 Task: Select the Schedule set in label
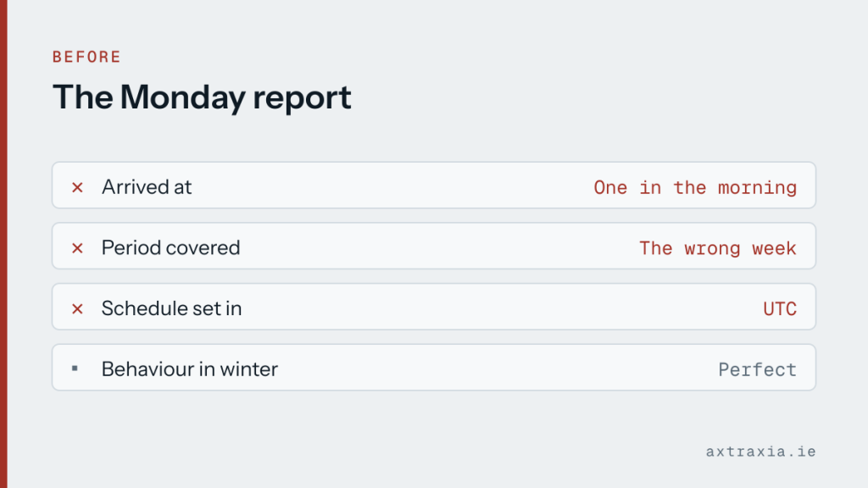[x=171, y=308]
